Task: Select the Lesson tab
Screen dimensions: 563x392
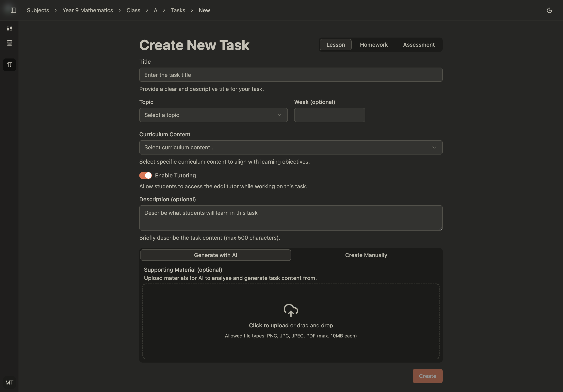Action: [335, 45]
